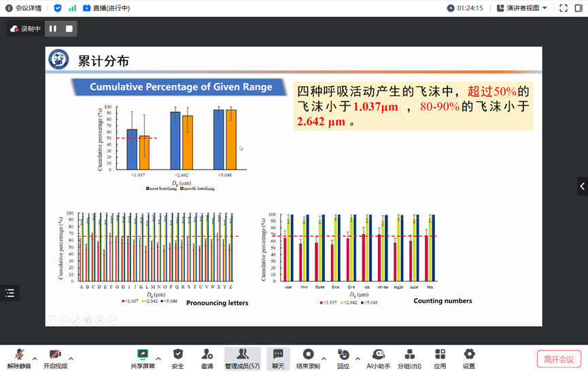Pause the recording
The height and width of the screenshot is (373, 588).
click(x=53, y=29)
